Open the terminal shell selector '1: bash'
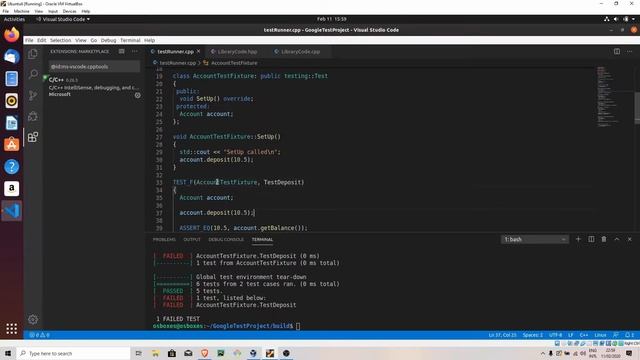Image resolution: width=640 pixels, height=360 pixels. coord(534,239)
